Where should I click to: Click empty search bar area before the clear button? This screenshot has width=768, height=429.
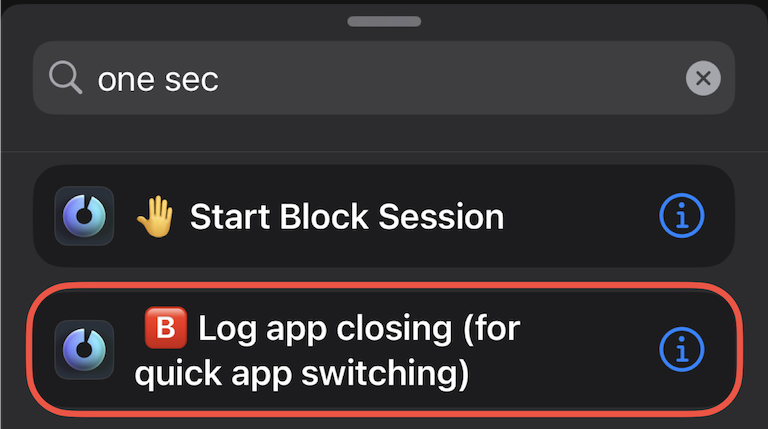(x=500, y=78)
